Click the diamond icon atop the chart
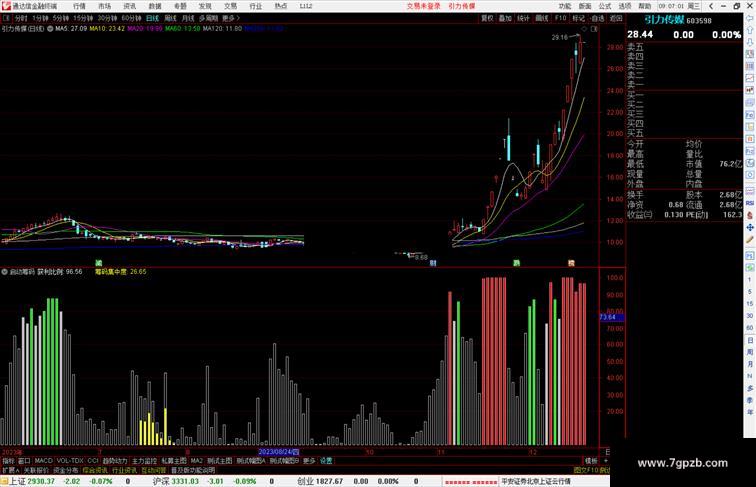 (584, 29)
